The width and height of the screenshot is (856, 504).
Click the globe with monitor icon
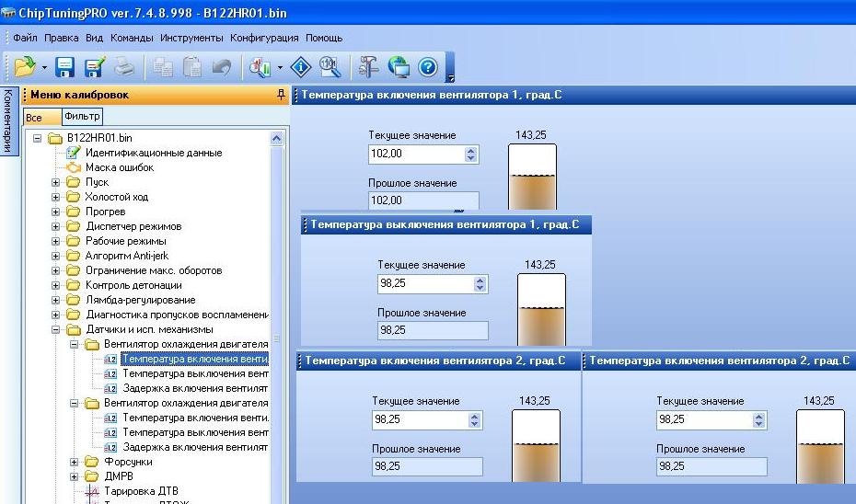click(x=399, y=67)
